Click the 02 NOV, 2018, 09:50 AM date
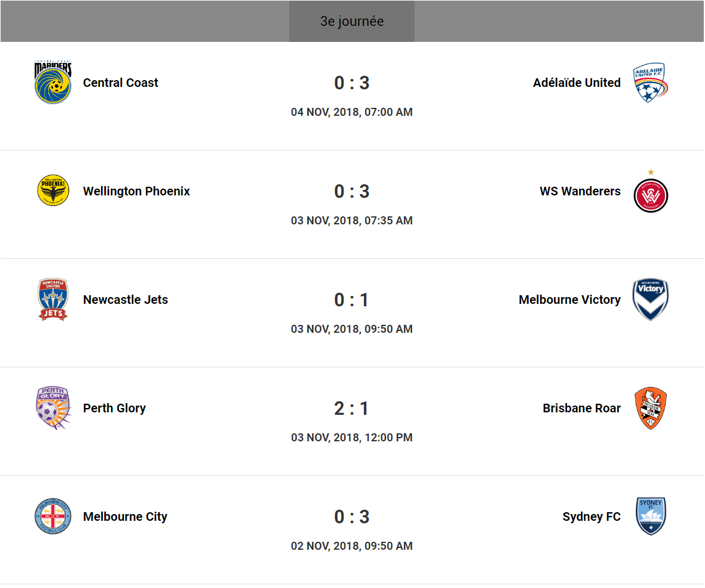 click(352, 546)
